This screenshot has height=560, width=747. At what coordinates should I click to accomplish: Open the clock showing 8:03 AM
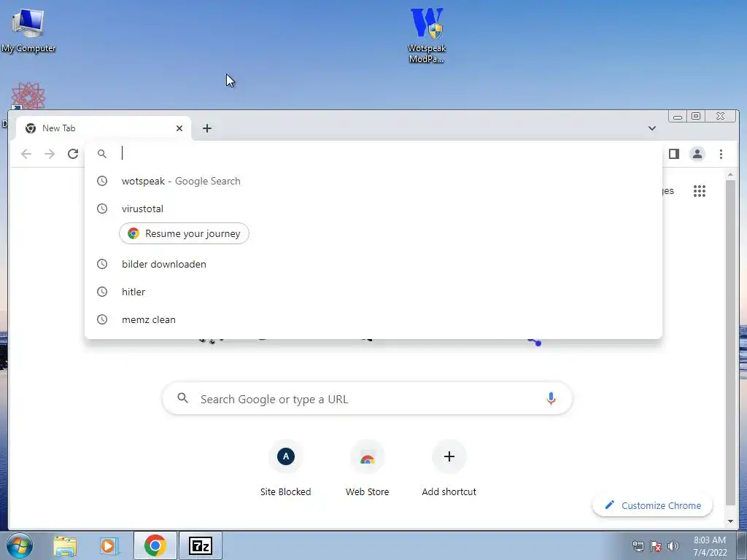point(709,546)
